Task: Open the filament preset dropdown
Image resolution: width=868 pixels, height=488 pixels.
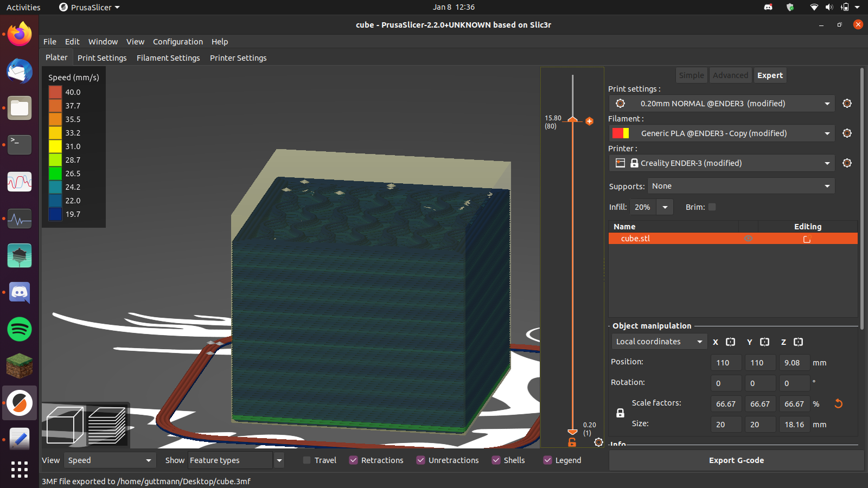Action: 722,133
